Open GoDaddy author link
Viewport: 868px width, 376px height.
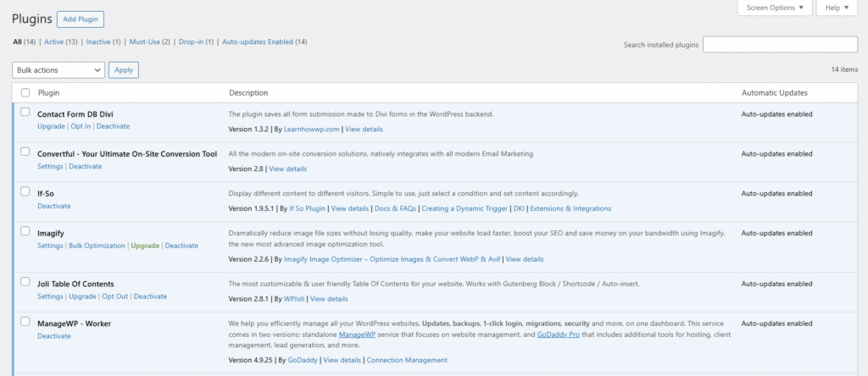tap(303, 360)
